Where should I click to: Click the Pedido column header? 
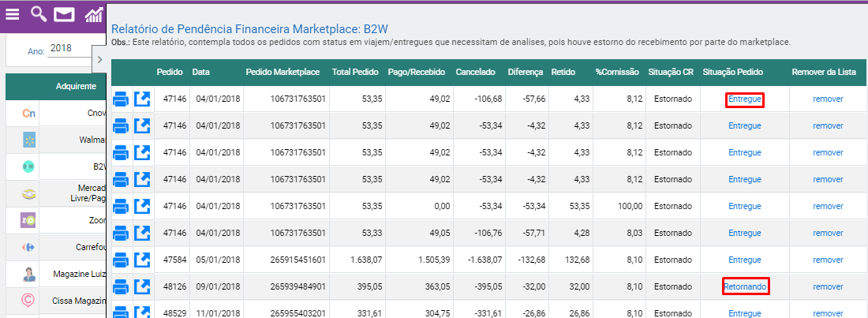(170, 72)
